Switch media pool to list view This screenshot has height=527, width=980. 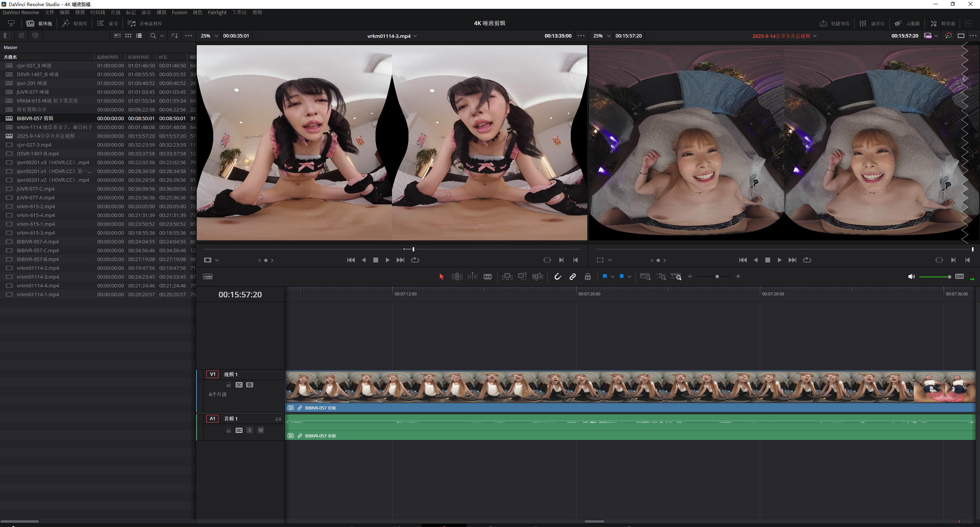139,36
